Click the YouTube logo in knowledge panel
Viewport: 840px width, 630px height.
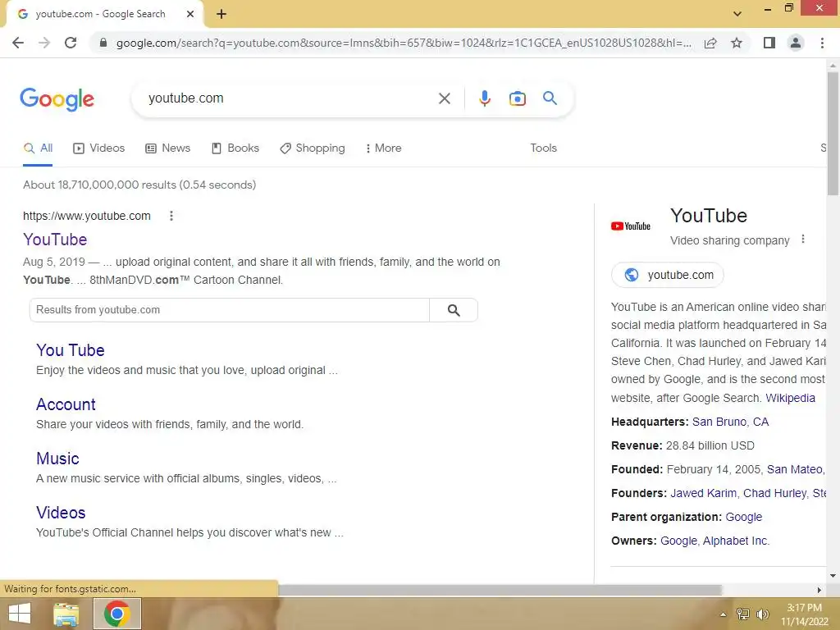pyautogui.click(x=631, y=226)
